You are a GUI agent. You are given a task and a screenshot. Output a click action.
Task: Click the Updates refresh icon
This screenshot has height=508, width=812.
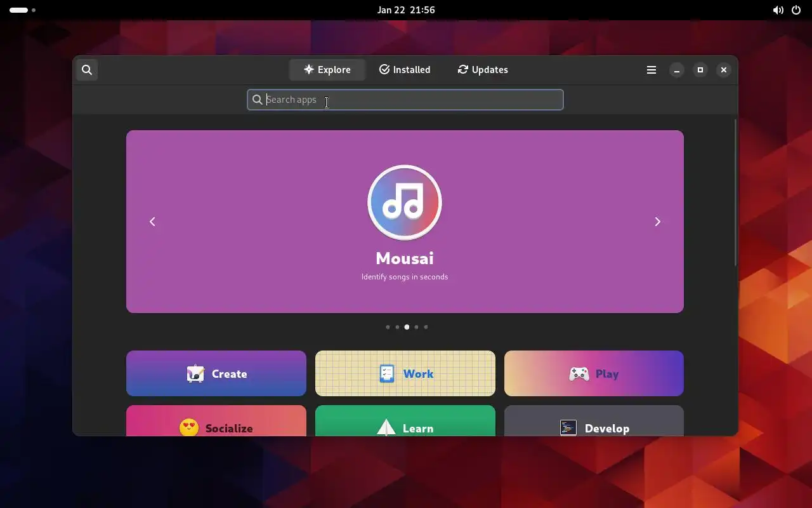(463, 69)
